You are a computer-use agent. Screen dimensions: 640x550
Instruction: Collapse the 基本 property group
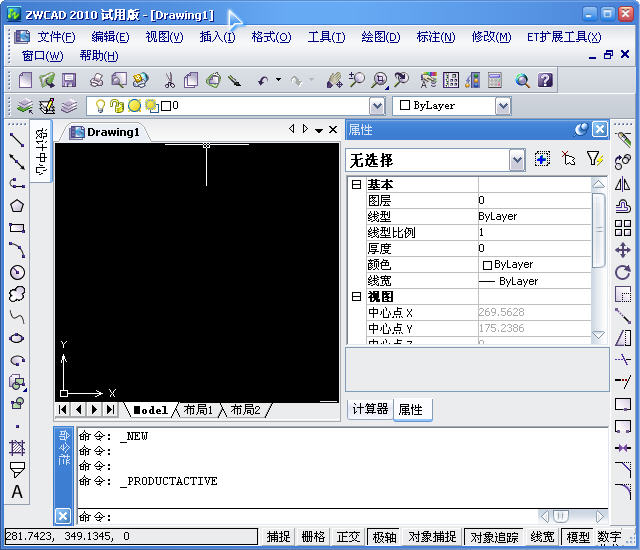[x=356, y=185]
